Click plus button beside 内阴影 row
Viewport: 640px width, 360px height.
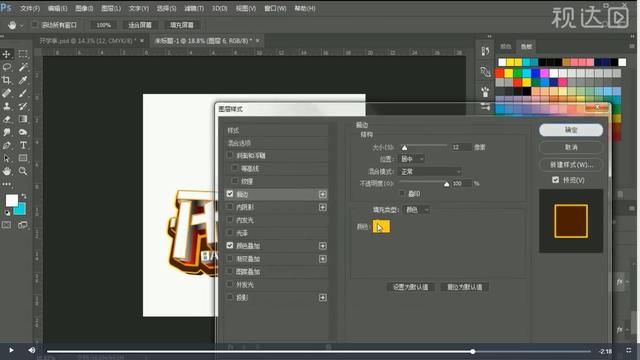322,207
